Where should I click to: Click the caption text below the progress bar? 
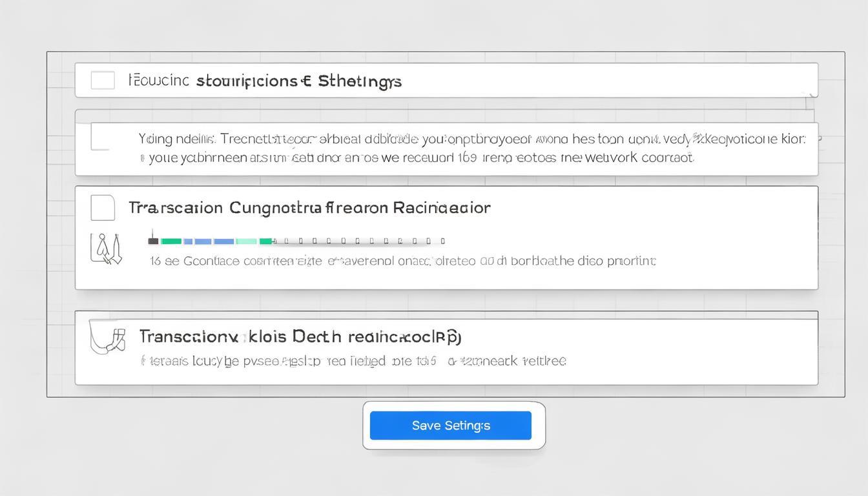(402, 261)
